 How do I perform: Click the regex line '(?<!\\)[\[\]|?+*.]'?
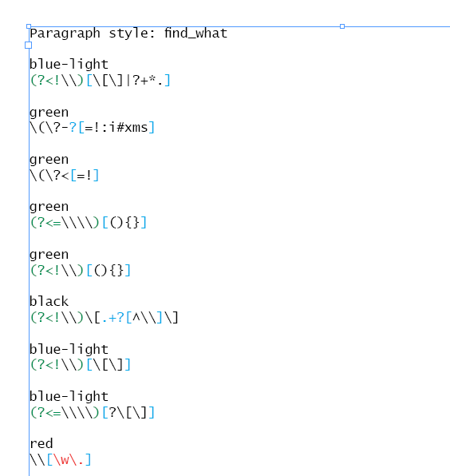point(100,81)
